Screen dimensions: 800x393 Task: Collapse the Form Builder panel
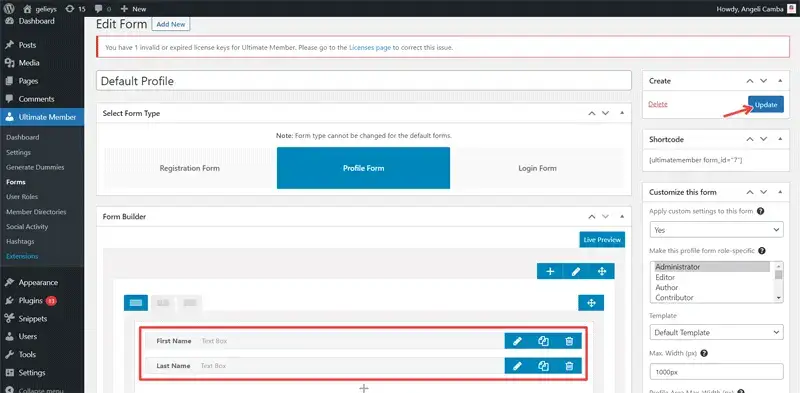(x=622, y=216)
